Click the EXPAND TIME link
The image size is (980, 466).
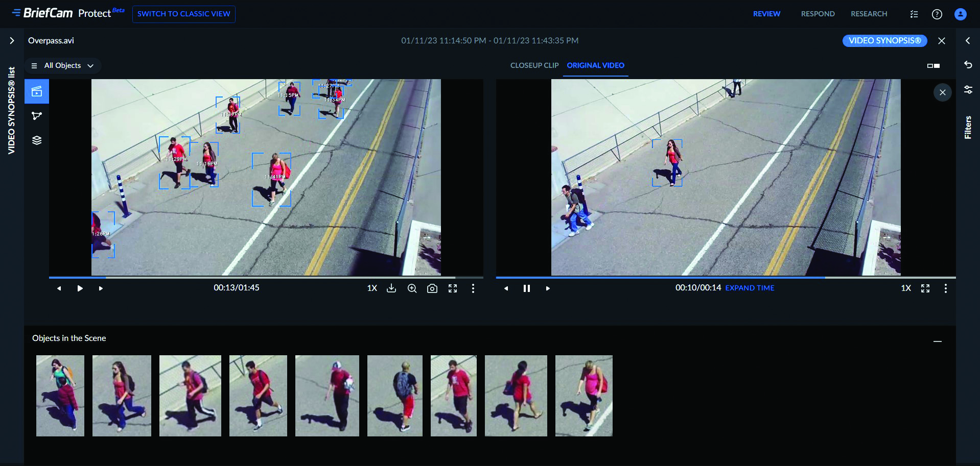pyautogui.click(x=750, y=288)
